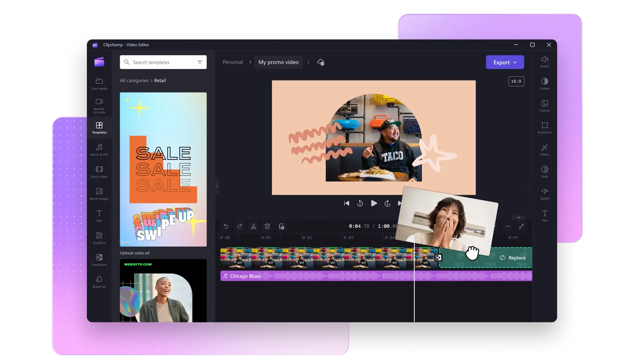Enable the Fade effect toggle

tap(544, 172)
